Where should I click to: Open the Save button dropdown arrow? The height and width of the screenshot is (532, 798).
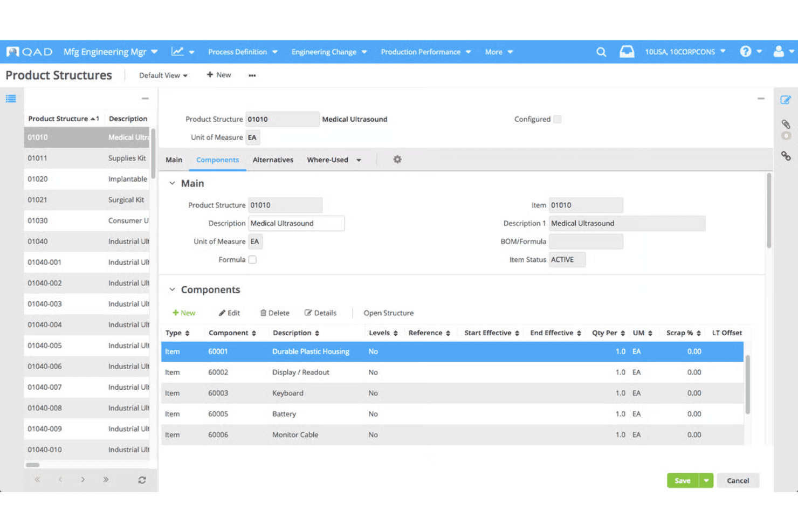[706, 480]
